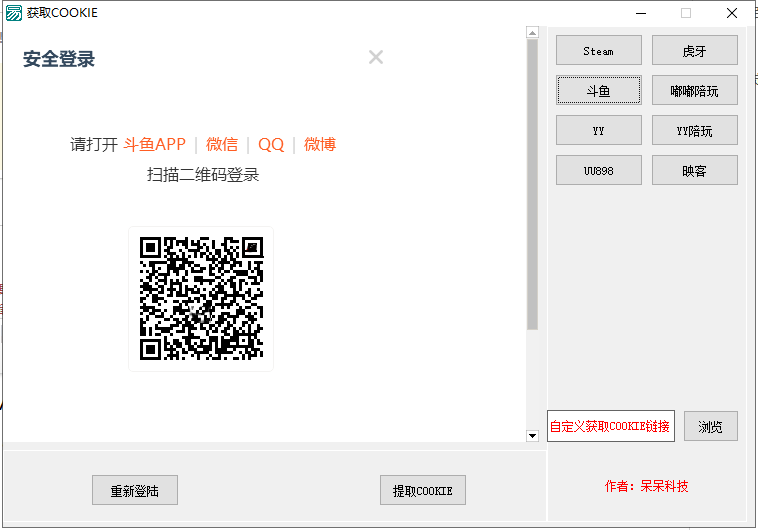Click the scrollbar down arrow
Image resolution: width=758 pixels, height=530 pixels.
tap(532, 436)
